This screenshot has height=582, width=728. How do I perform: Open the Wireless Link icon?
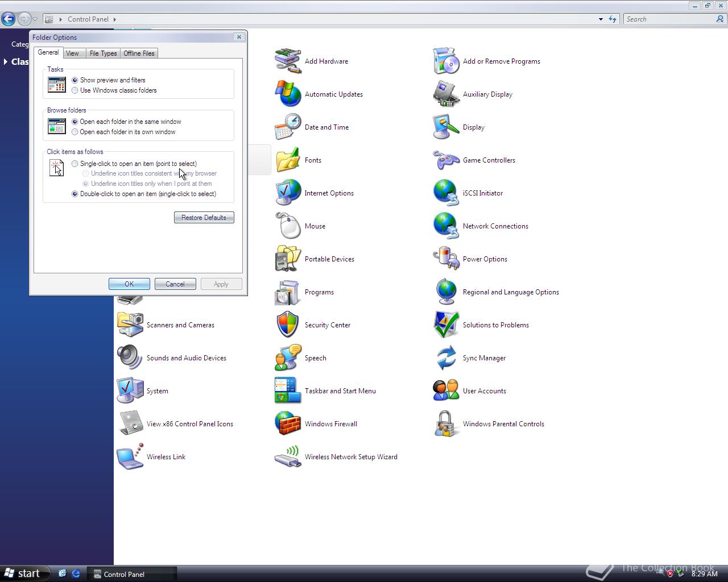130,457
